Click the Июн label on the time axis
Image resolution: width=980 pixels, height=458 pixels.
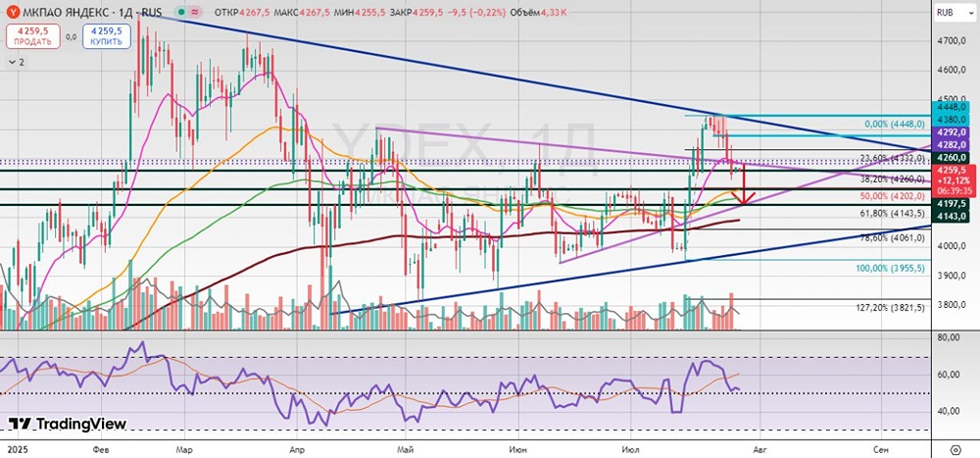pos(517,449)
